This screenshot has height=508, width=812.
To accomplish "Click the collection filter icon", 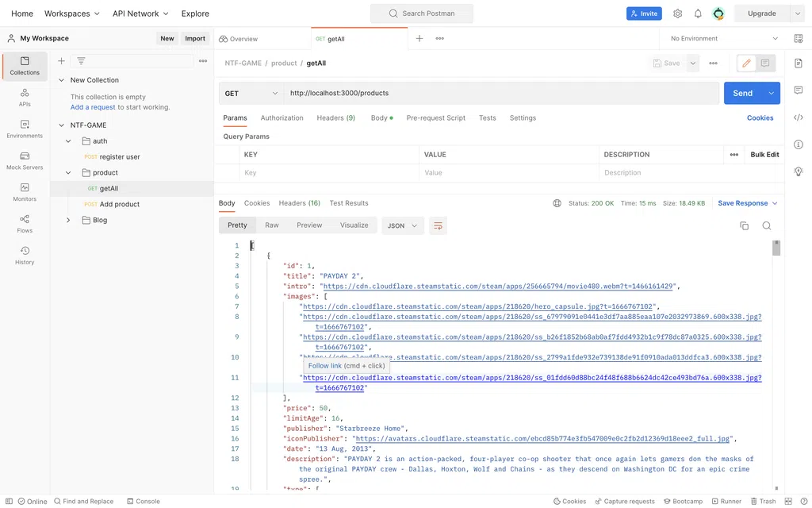I will click(x=81, y=61).
